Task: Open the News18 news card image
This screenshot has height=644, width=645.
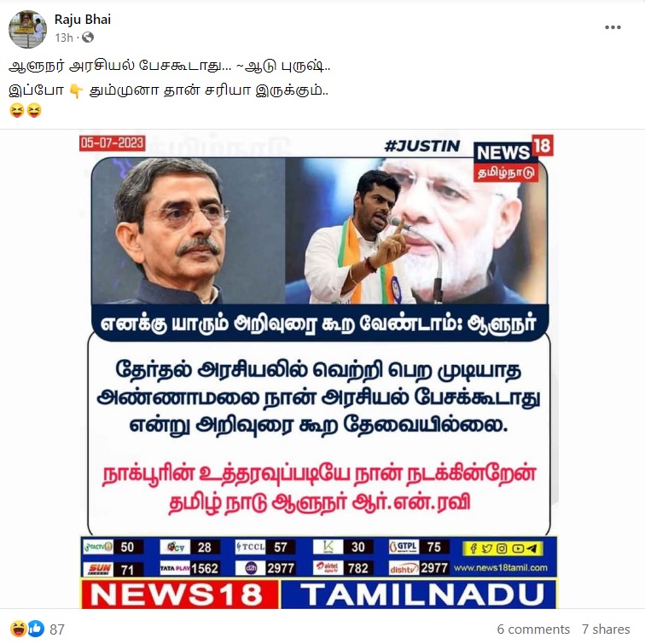Action: tap(319, 371)
